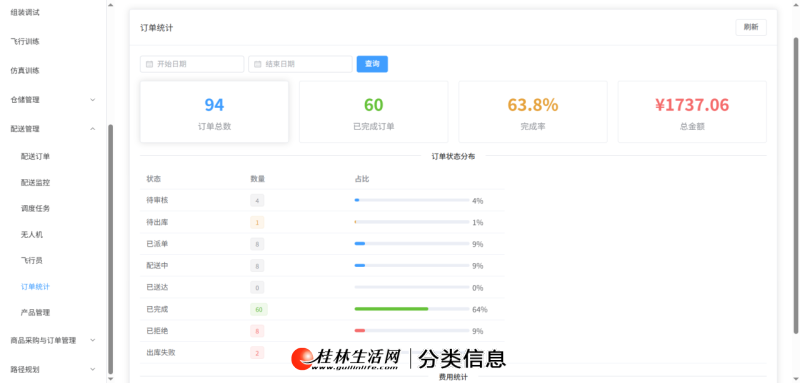Click the sidebar scrollbar down arrow
Screen dimensions: 800x383
(x=111, y=379)
